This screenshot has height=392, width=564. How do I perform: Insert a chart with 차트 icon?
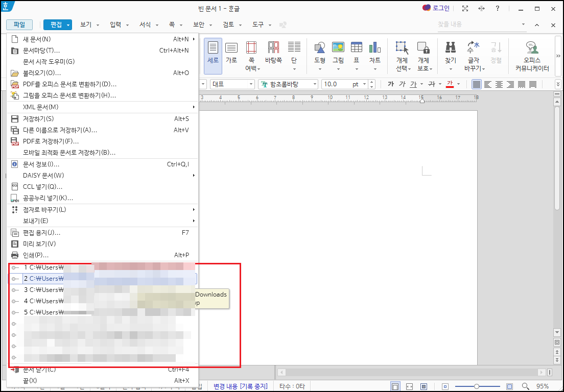375,56
